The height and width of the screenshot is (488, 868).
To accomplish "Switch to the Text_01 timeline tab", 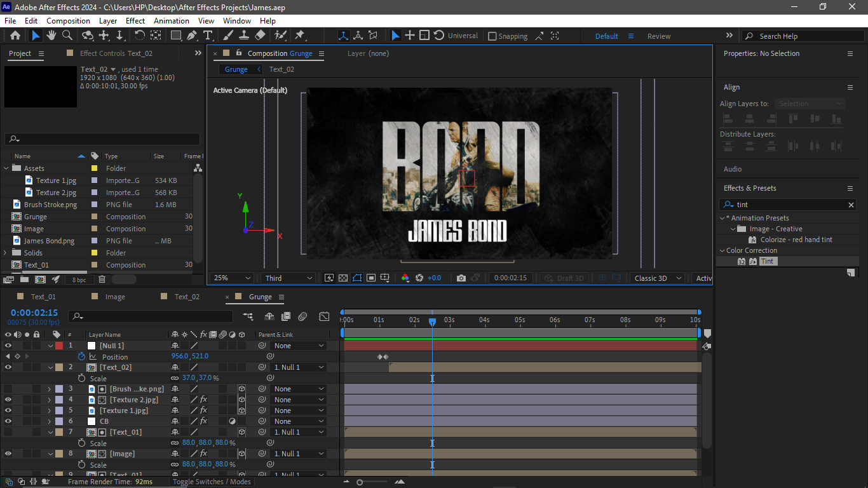I will [x=43, y=297].
